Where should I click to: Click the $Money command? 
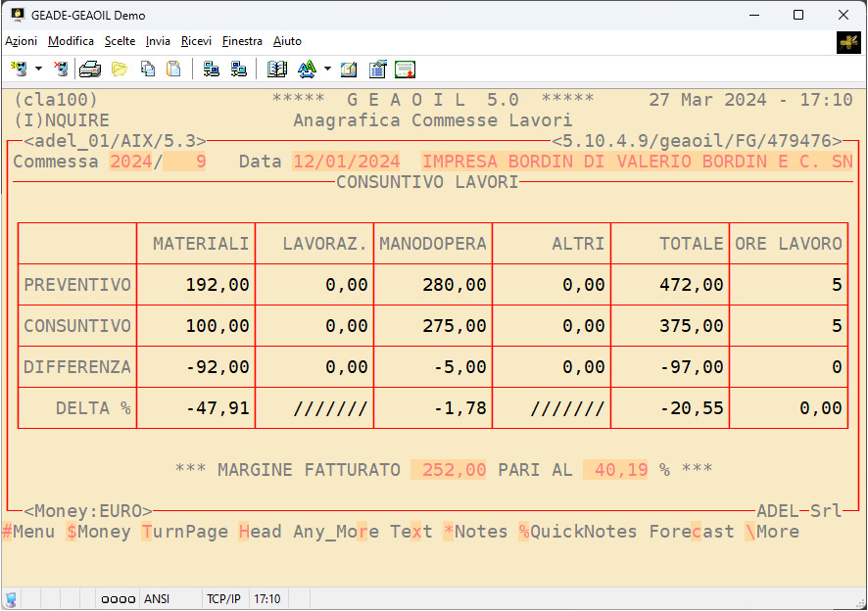(98, 532)
